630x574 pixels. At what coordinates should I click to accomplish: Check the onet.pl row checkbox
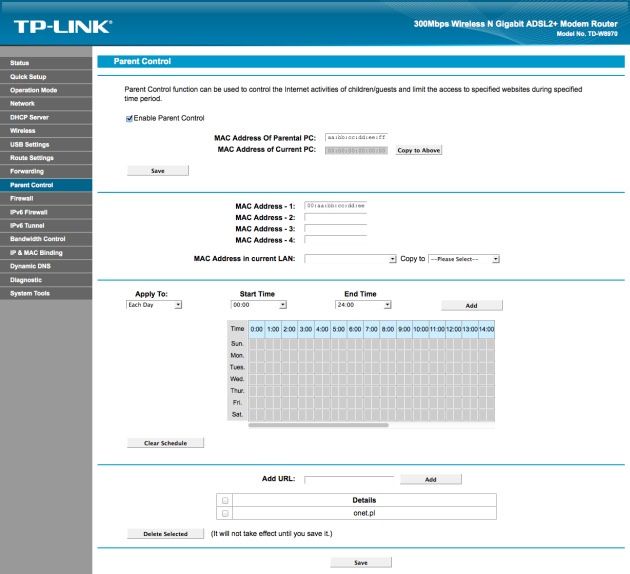(225, 513)
